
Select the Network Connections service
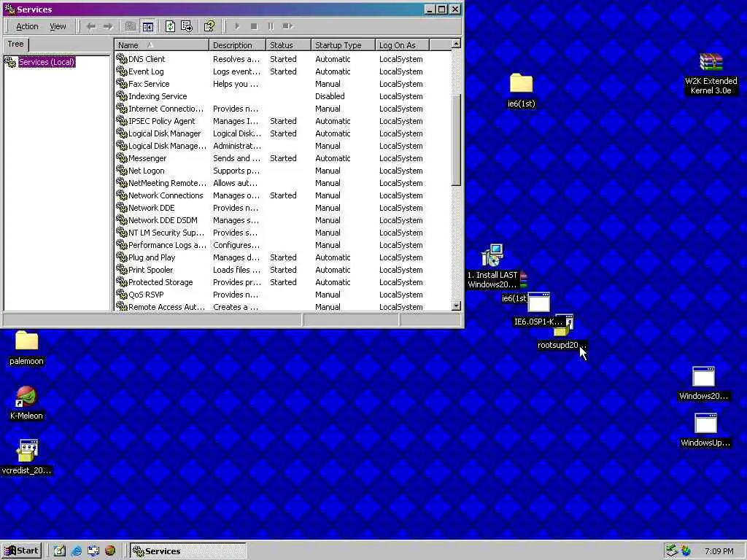166,195
